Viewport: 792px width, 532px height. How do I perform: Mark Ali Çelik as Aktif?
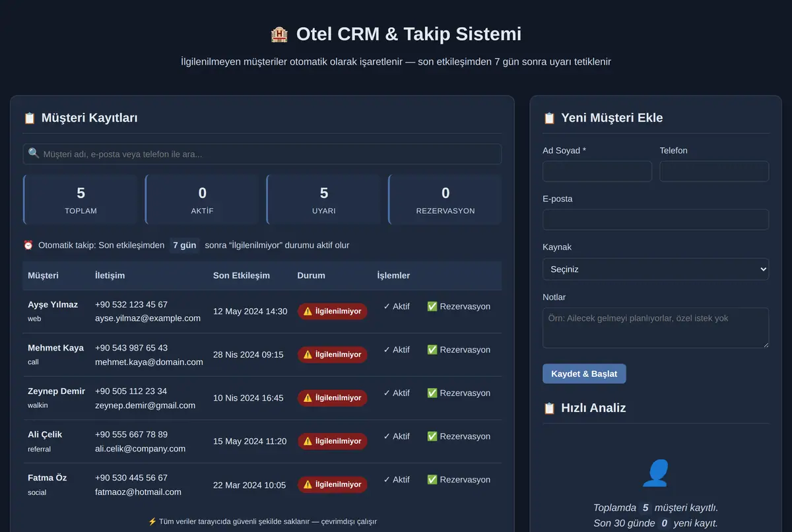tap(397, 436)
